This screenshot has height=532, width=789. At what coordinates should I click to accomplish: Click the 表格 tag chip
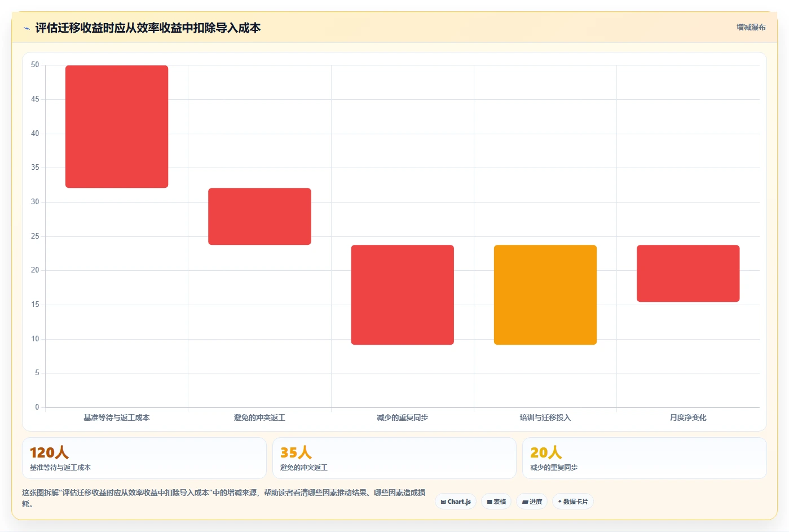click(496, 502)
